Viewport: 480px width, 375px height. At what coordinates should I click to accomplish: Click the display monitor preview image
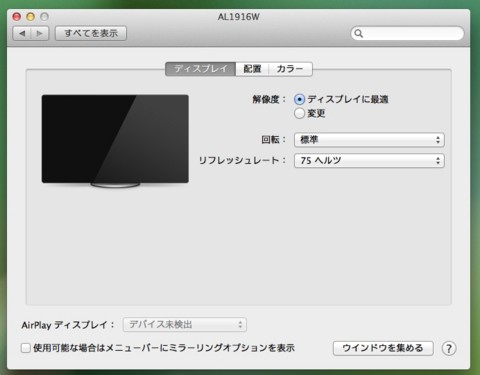point(115,141)
